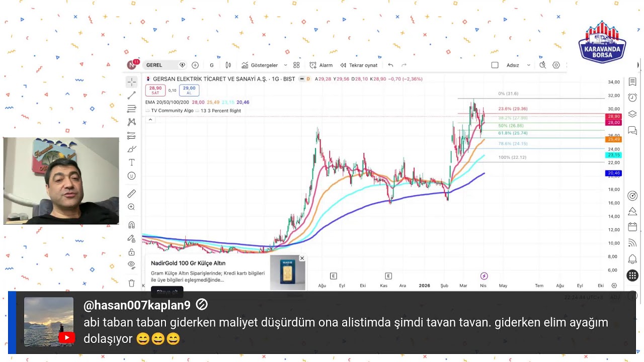Open the products grid dots icon
Image resolution: width=644 pixels, height=362 pixels.
pyautogui.click(x=632, y=276)
